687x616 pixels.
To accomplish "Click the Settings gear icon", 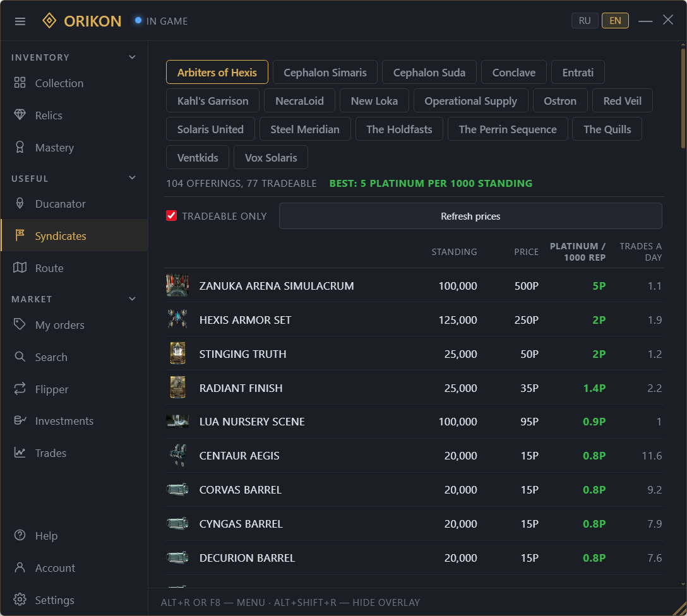I will tap(20, 600).
